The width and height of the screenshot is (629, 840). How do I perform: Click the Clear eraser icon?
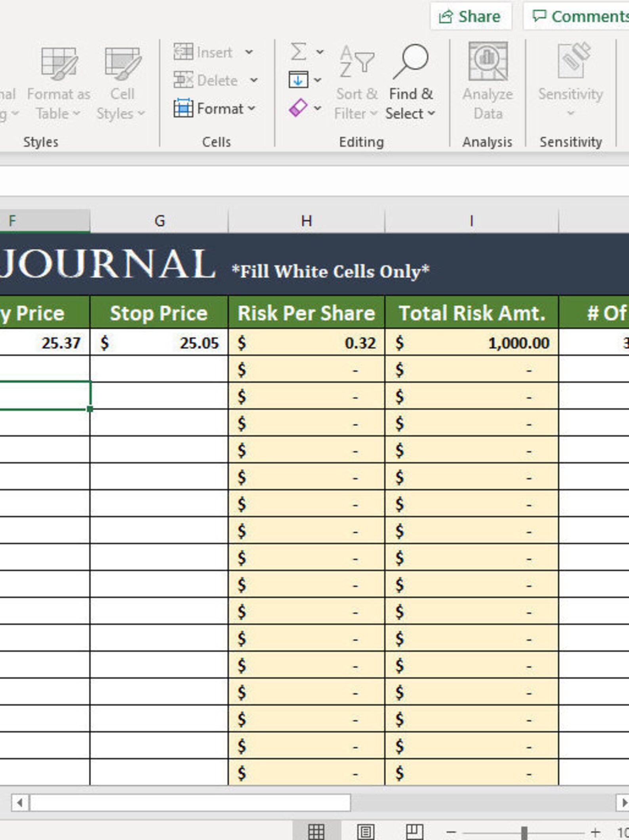pos(298,107)
